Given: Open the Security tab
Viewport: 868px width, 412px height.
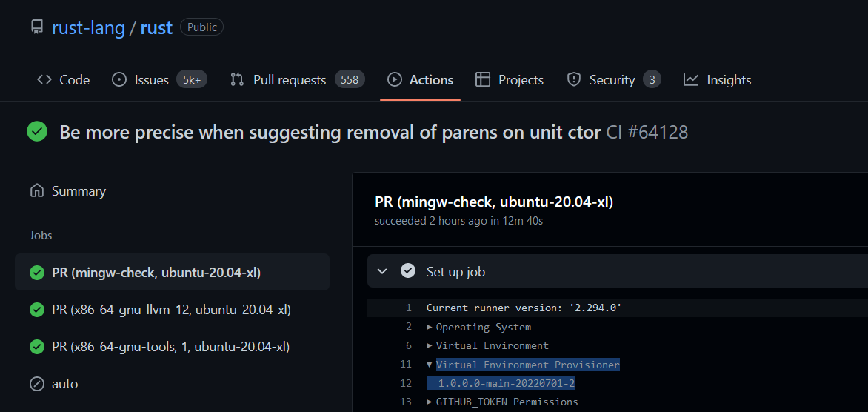Looking at the screenshot, I should (x=613, y=80).
